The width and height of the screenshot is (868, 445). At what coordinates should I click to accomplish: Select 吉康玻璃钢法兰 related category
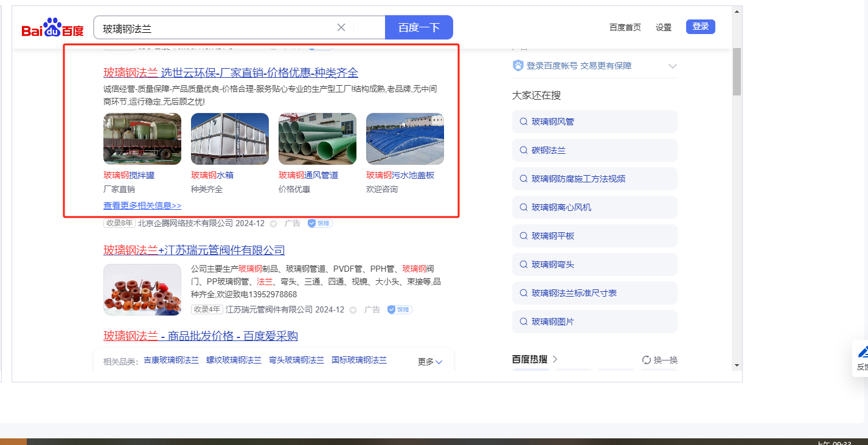(x=171, y=360)
